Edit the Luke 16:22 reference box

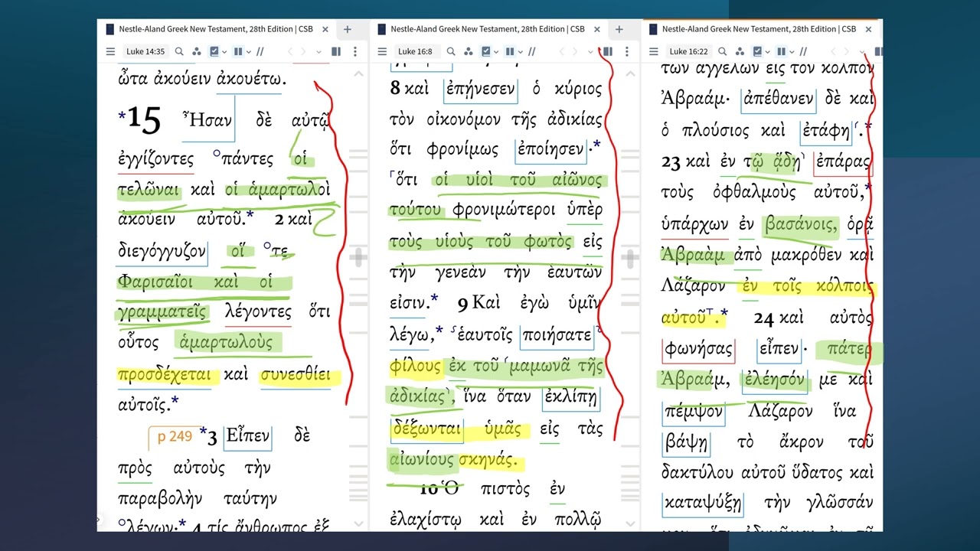(688, 51)
